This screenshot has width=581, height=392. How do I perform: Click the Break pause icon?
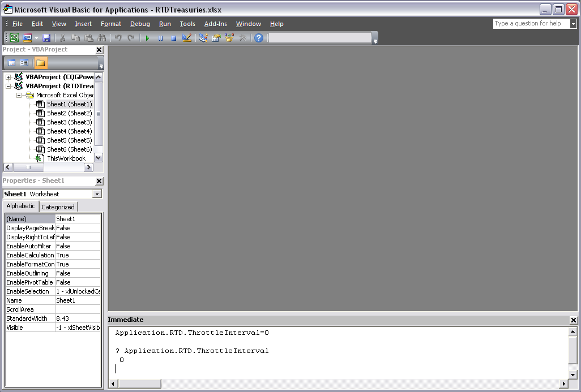[x=160, y=38]
